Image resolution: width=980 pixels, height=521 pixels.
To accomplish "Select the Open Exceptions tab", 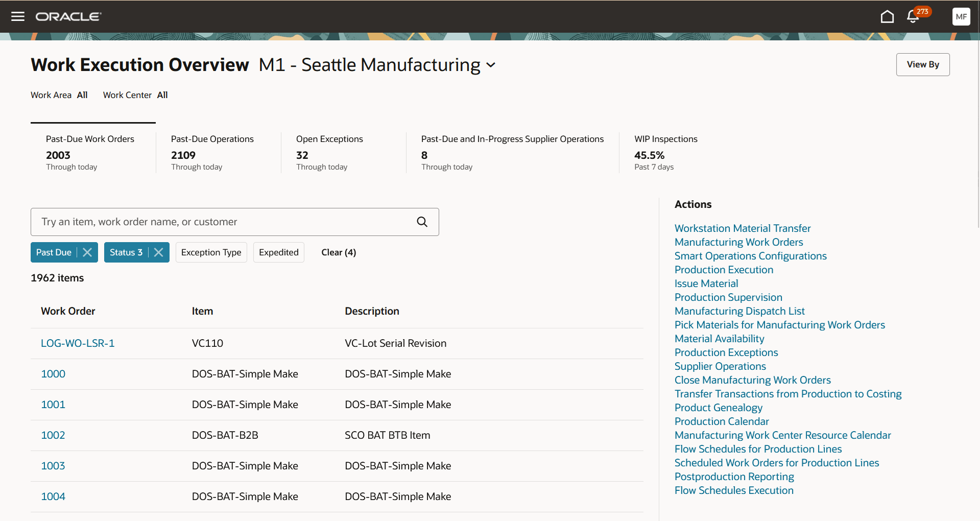I will 344,152.
